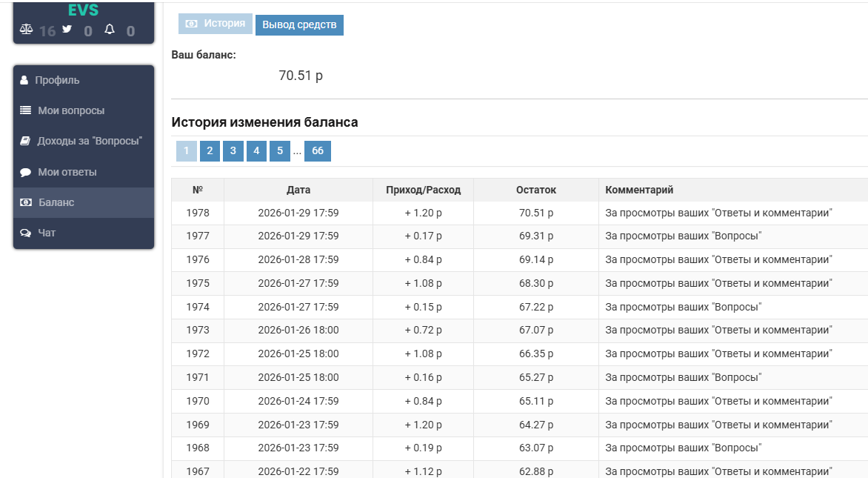Go to history page 3

coord(233,150)
